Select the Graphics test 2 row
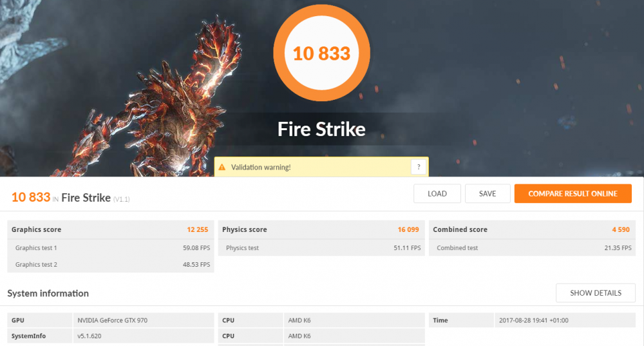Image resolution: width=644 pixels, height=346 pixels. (x=111, y=264)
